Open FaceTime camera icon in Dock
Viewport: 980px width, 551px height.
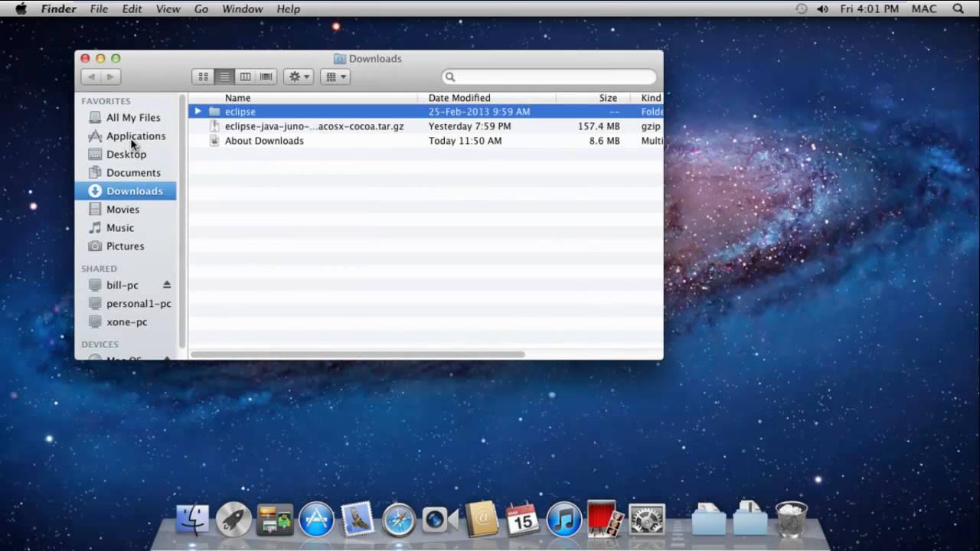pyautogui.click(x=440, y=520)
